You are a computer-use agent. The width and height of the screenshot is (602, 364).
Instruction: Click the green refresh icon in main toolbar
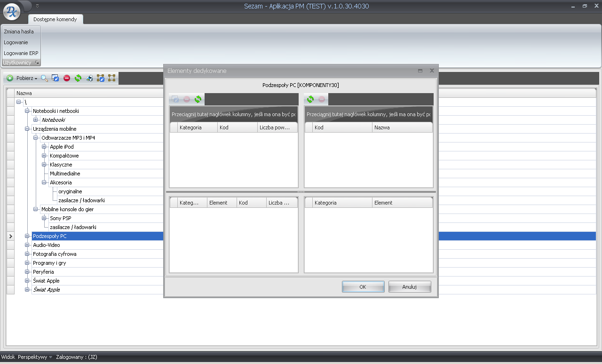tap(78, 78)
